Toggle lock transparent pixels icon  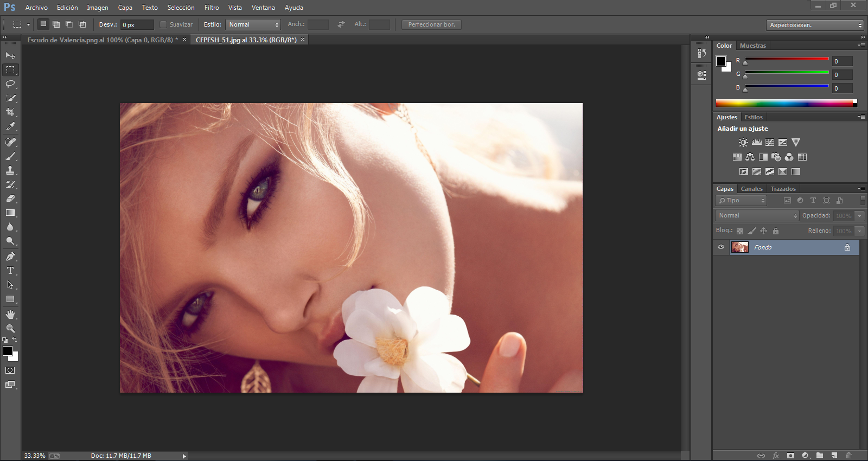pos(739,231)
